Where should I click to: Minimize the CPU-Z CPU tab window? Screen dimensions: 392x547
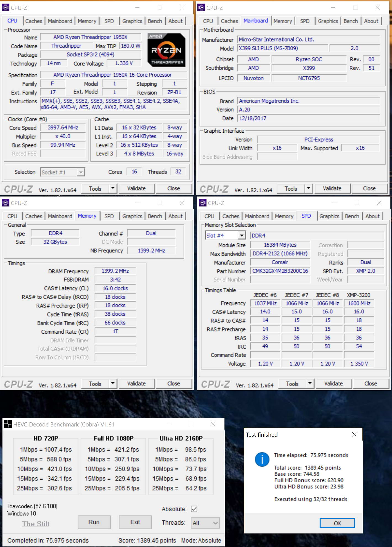[x=137, y=7]
